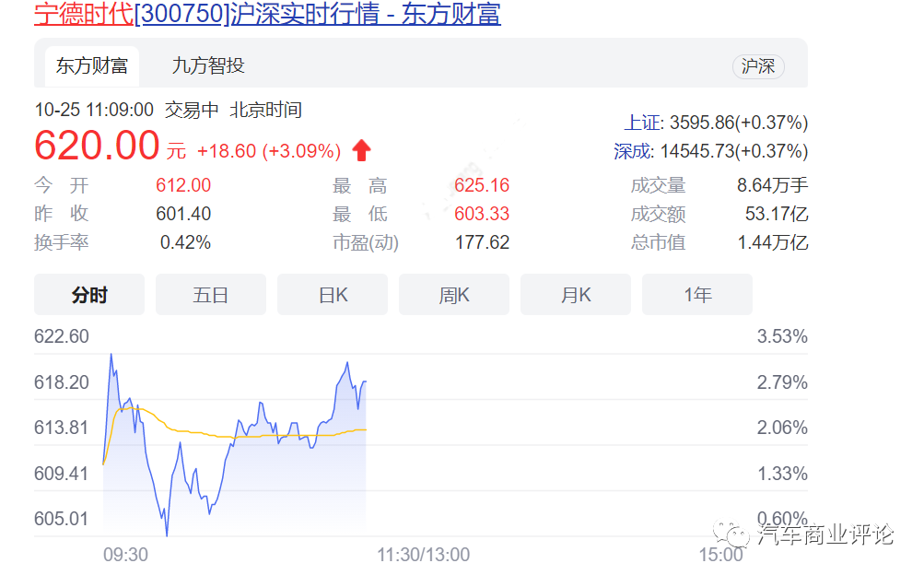The width and height of the screenshot is (924, 575).
Task: Click the current price 620.00
Action: [97, 147]
